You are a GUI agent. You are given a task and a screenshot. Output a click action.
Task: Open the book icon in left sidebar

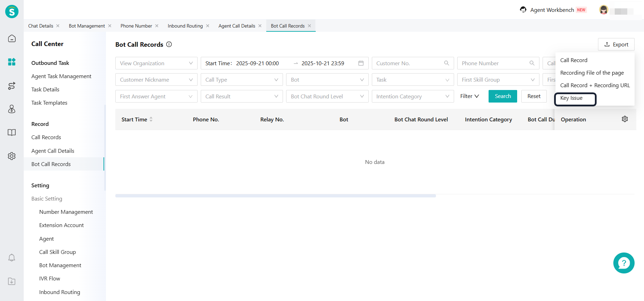pyautogui.click(x=12, y=133)
